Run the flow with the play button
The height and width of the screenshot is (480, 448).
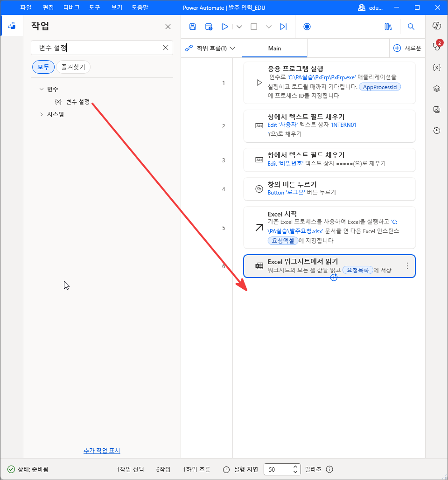[224, 27]
